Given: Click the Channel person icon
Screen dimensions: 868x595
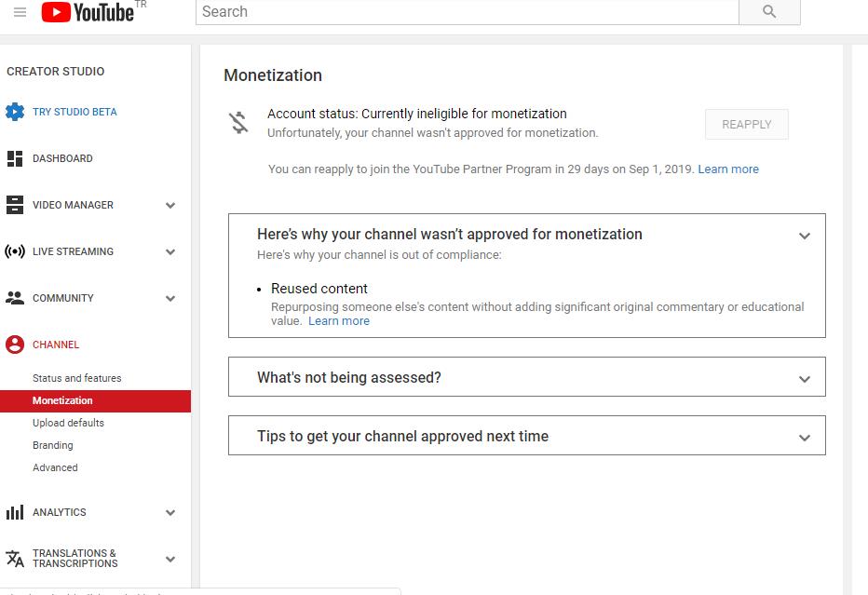Looking at the screenshot, I should (15, 345).
